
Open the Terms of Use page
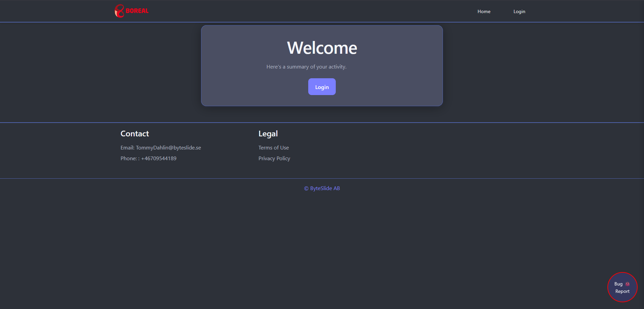pyautogui.click(x=274, y=147)
